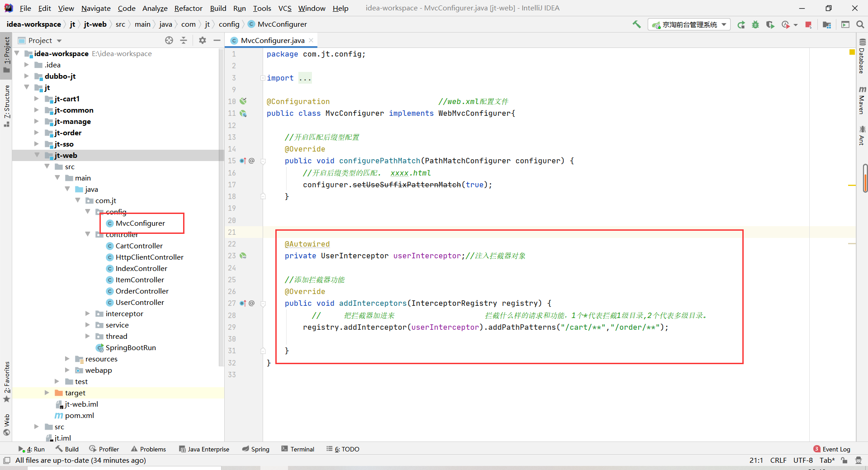Image resolution: width=868 pixels, height=470 pixels.
Task: Select pom.xml in project tree
Action: click(x=80, y=415)
